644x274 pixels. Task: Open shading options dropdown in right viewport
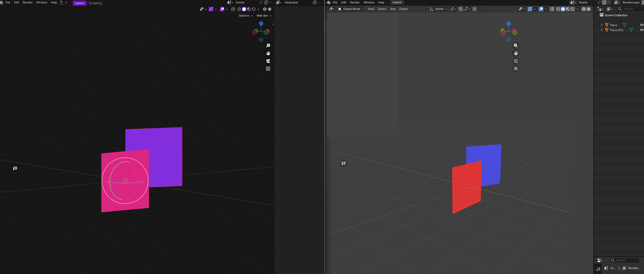point(578,9)
